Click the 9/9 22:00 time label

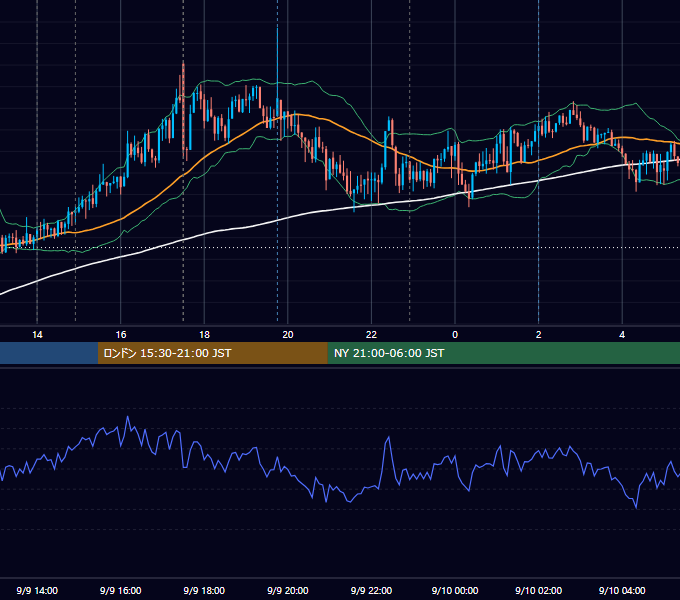pos(371,590)
